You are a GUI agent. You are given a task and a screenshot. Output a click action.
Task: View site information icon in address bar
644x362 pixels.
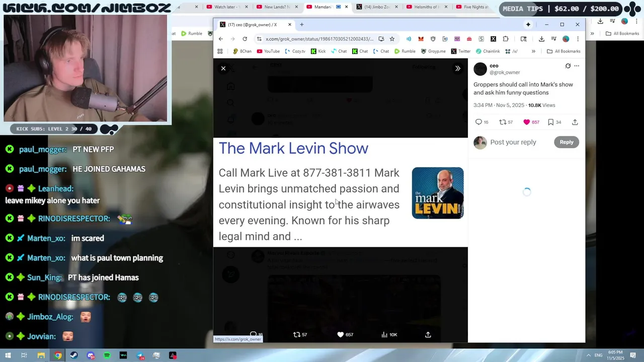[259, 39]
